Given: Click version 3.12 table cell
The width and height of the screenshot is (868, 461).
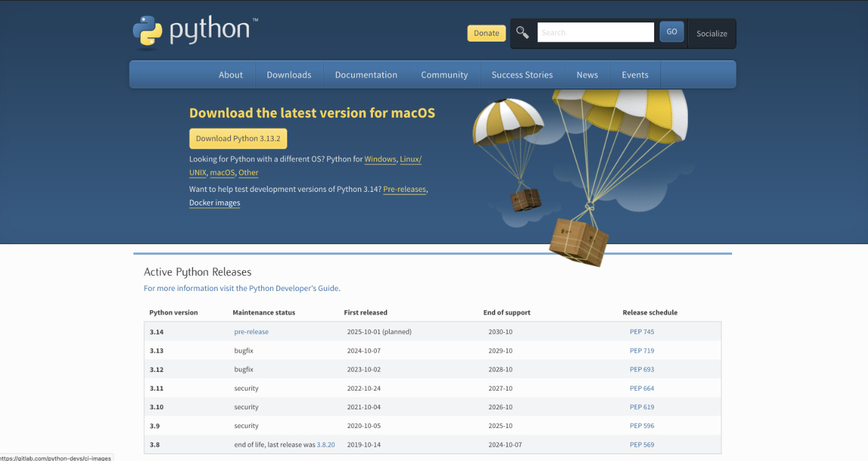Looking at the screenshot, I should (x=157, y=369).
